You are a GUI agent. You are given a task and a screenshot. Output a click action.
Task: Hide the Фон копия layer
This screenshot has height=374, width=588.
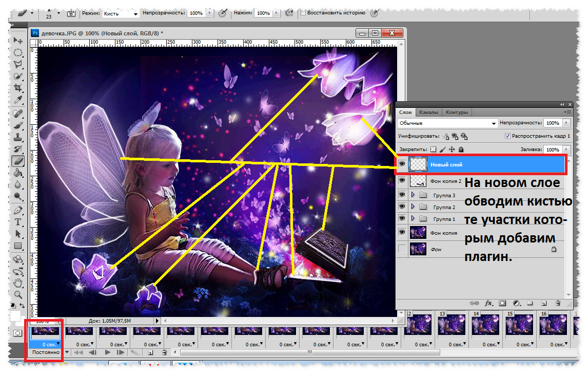coord(402,232)
